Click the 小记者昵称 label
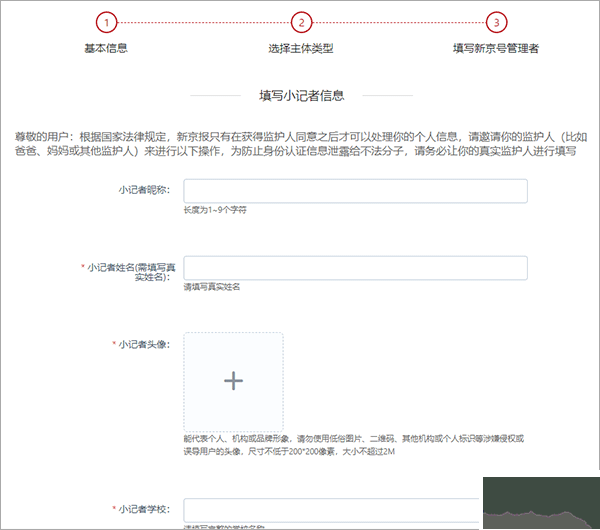 (x=144, y=190)
